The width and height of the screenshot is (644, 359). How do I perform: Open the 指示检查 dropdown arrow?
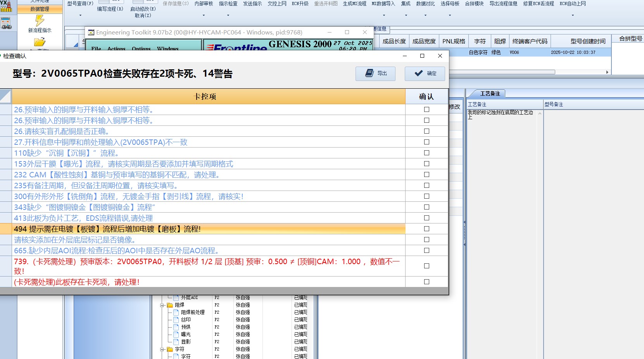228,15
